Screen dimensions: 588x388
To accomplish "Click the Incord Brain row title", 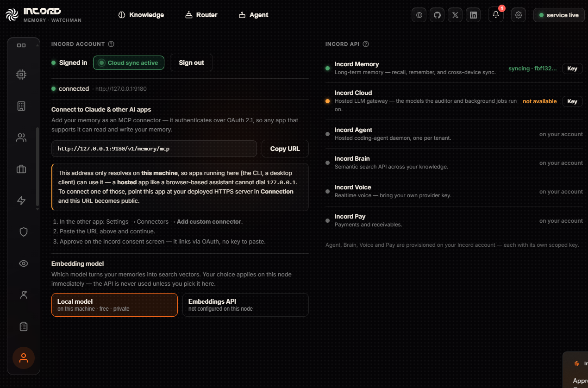I will click(x=352, y=159).
